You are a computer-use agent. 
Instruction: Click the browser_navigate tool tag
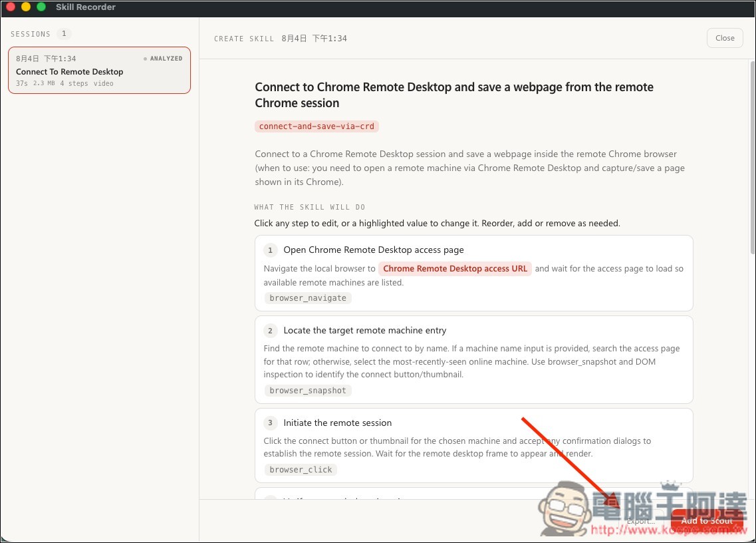coord(308,298)
